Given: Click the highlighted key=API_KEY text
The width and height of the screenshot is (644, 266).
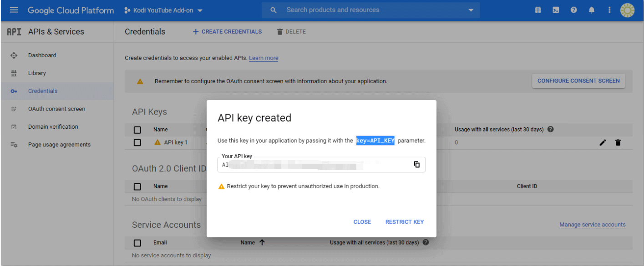Looking at the screenshot, I should [375, 141].
